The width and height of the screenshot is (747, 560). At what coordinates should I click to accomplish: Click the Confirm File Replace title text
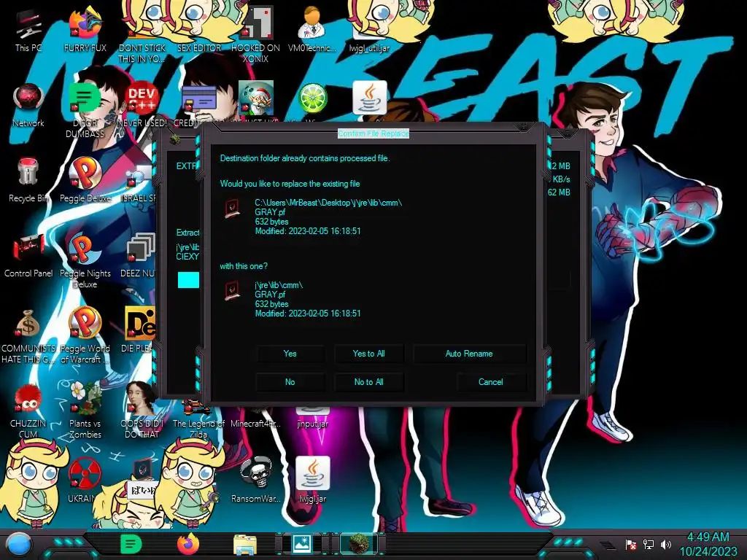click(x=373, y=133)
